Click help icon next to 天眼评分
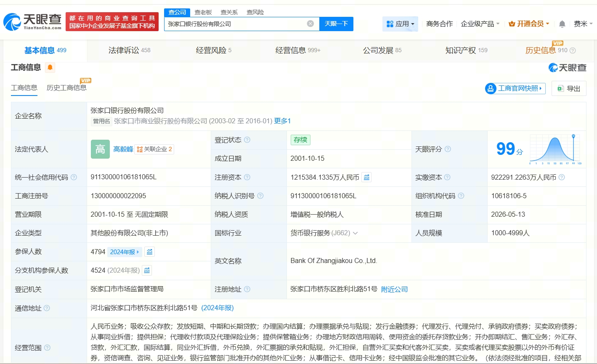 [448, 149]
